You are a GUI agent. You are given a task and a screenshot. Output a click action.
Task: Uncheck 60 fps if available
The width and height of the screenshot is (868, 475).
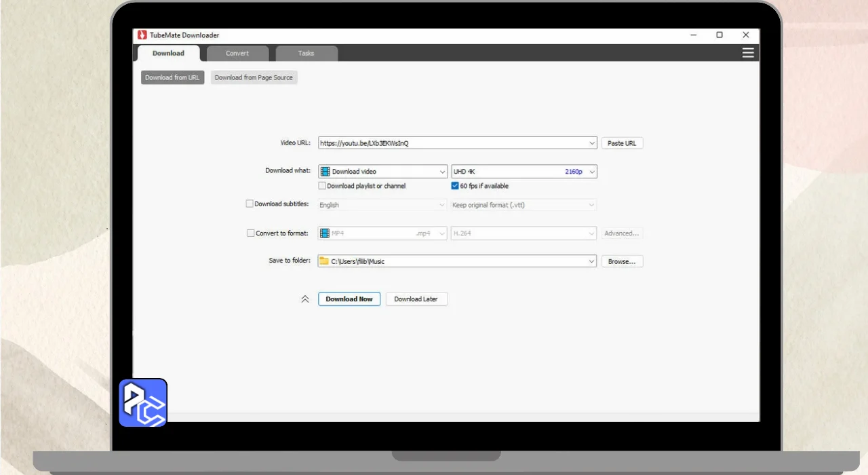click(x=455, y=186)
